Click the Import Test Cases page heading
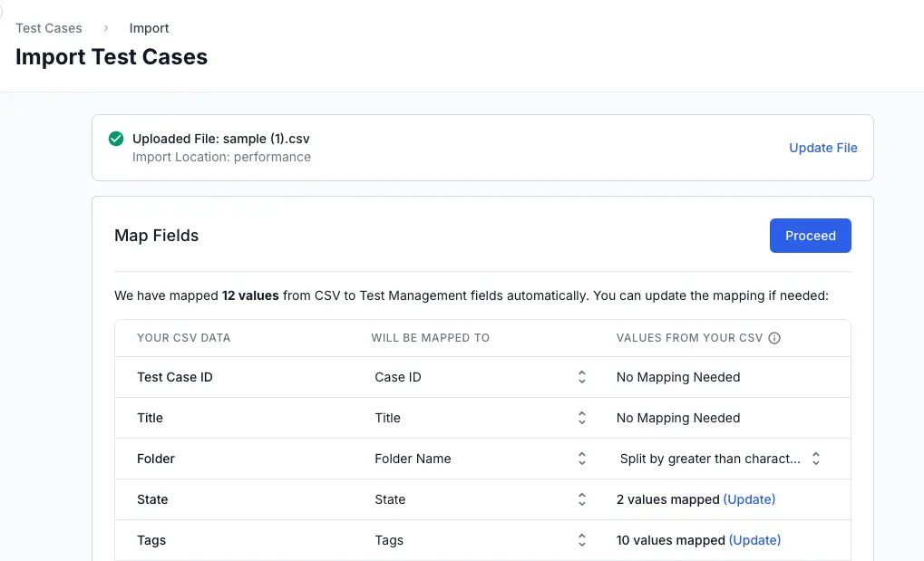This screenshot has height=561, width=924. [x=112, y=57]
